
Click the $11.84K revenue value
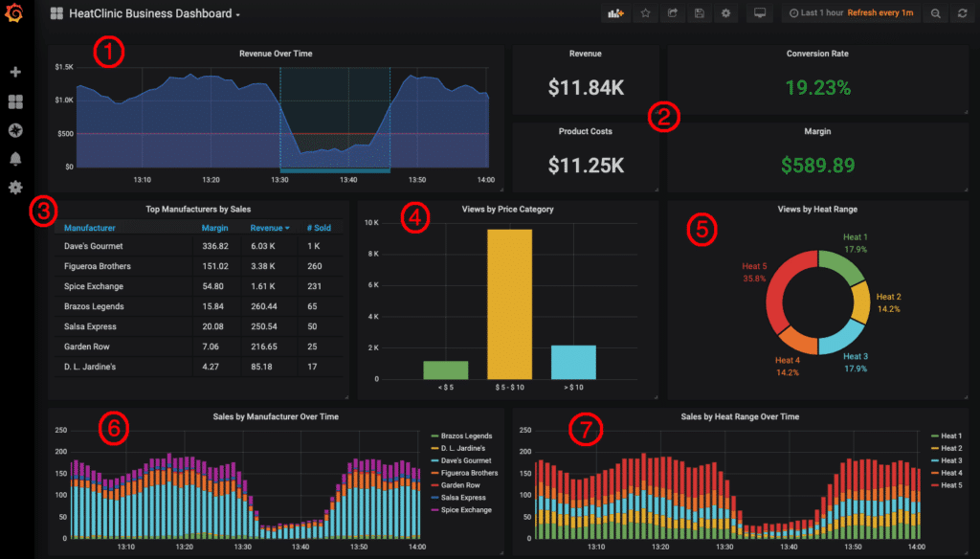586,88
